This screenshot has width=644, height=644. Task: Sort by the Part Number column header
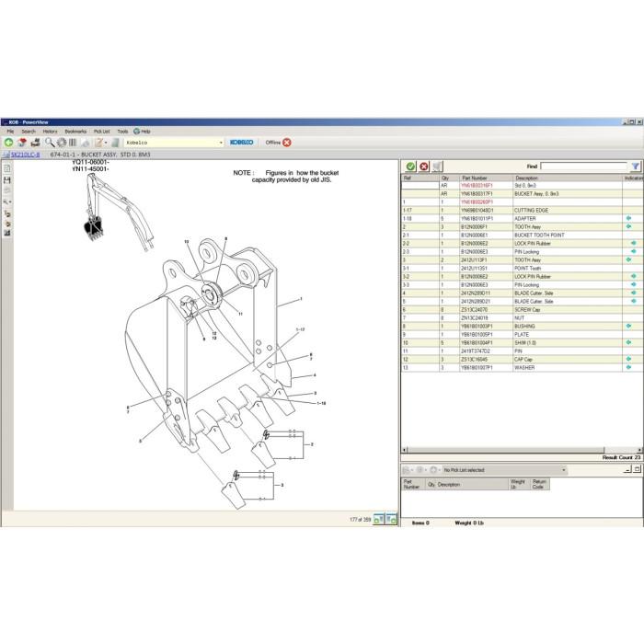click(x=487, y=178)
